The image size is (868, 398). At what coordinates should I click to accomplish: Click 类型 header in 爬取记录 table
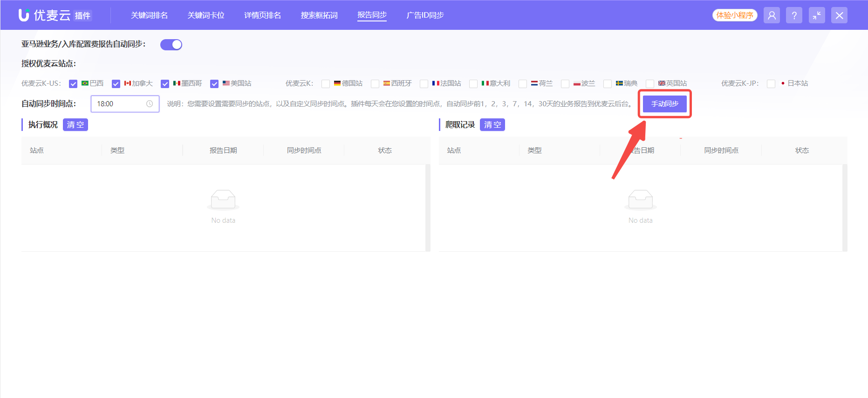click(534, 151)
